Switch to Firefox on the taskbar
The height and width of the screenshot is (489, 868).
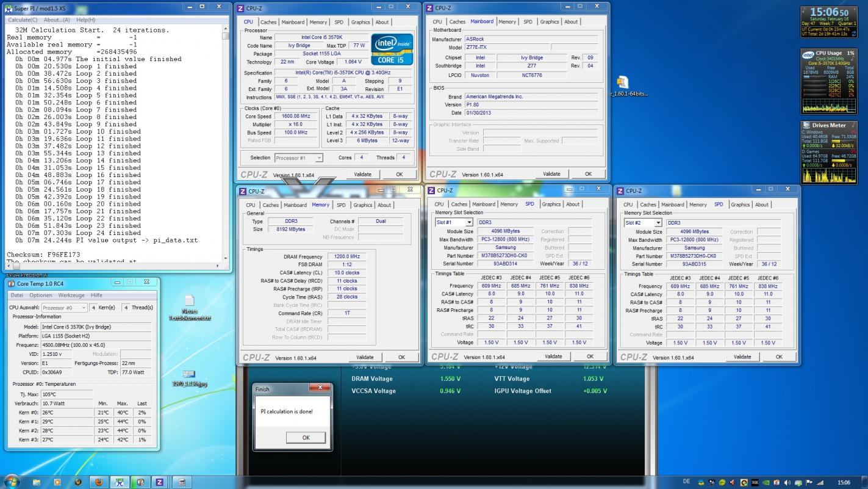[x=98, y=482]
